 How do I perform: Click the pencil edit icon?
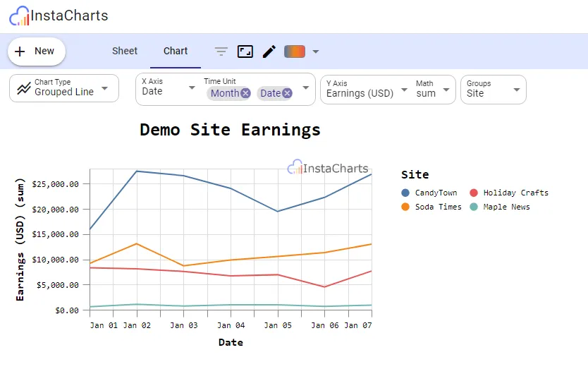269,52
